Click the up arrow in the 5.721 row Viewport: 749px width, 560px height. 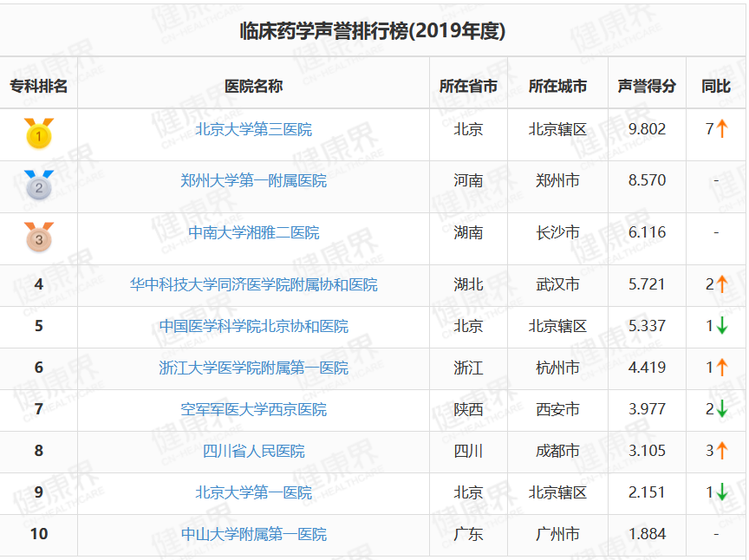722,284
